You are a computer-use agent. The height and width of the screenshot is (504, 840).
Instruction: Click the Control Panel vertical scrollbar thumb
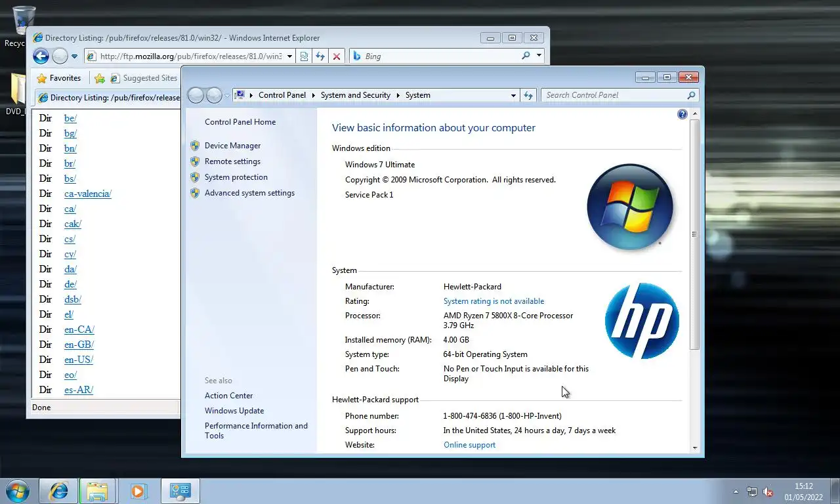pyautogui.click(x=695, y=234)
